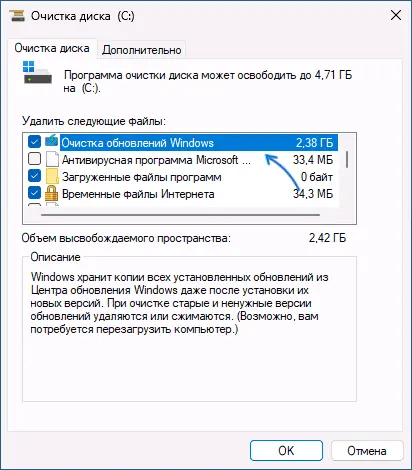The height and width of the screenshot is (470, 412).
Task: Confirm cleanup with the OK button
Action: 286,451
